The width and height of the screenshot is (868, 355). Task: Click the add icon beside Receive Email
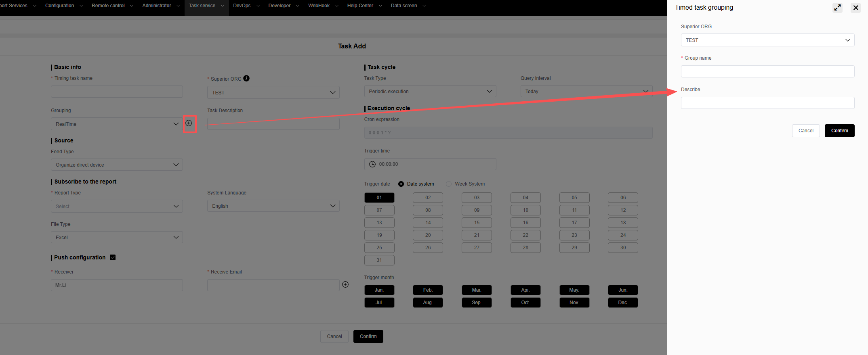click(345, 284)
